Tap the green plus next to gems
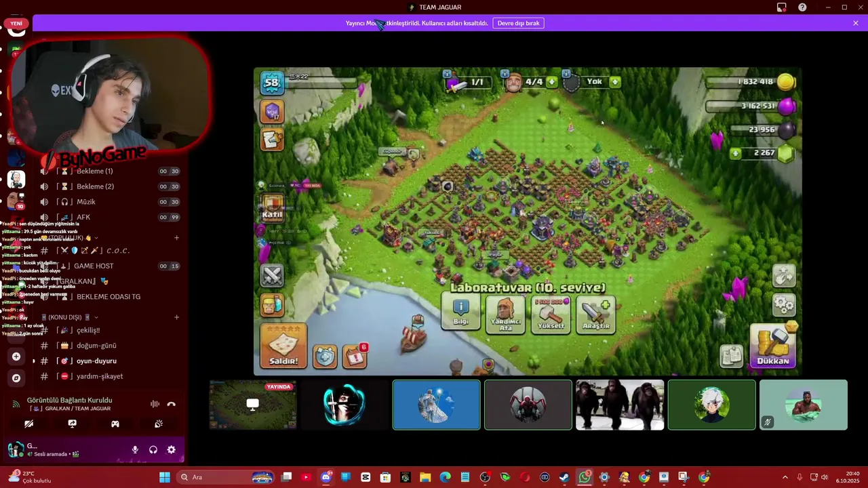868x488 pixels. pyautogui.click(x=735, y=153)
